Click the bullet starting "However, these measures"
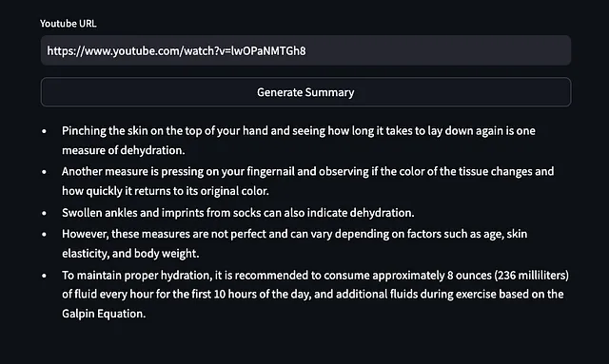The height and width of the screenshot is (364, 609). [x=294, y=243]
